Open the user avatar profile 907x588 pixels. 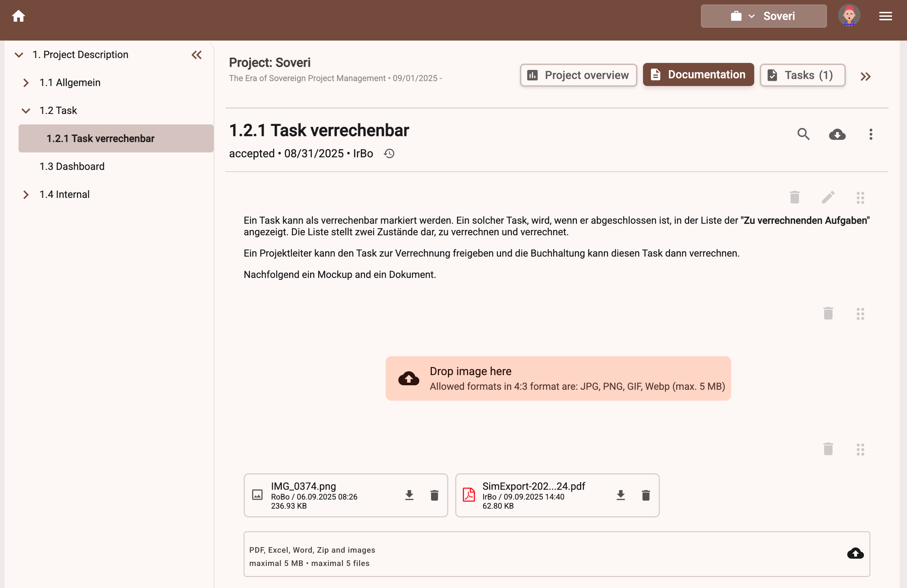pyautogui.click(x=849, y=16)
